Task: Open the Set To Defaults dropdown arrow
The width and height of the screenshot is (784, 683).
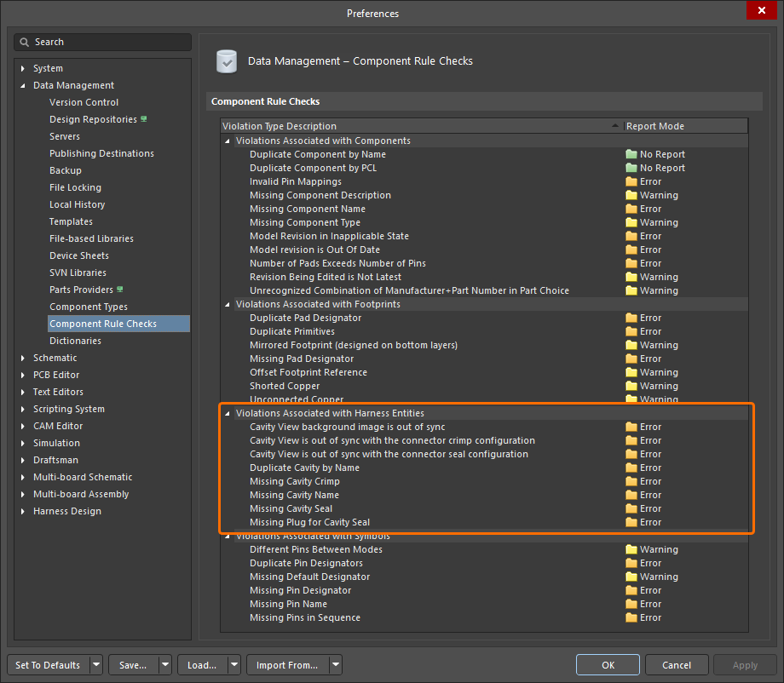Action: (x=96, y=665)
